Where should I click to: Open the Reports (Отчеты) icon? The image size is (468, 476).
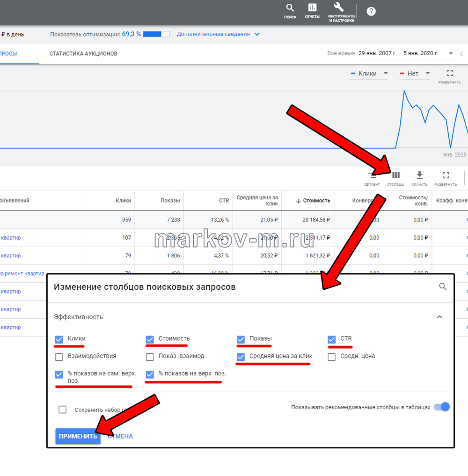tap(312, 8)
